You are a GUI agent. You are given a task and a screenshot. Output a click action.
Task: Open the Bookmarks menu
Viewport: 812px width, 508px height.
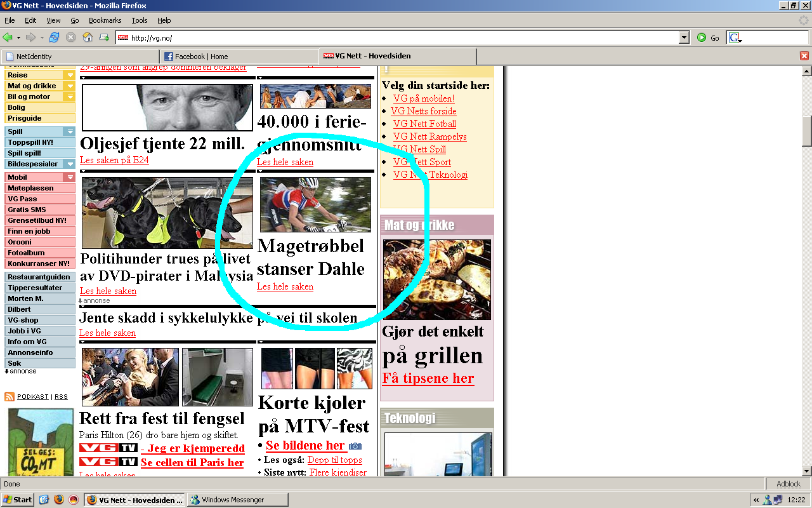tap(105, 20)
